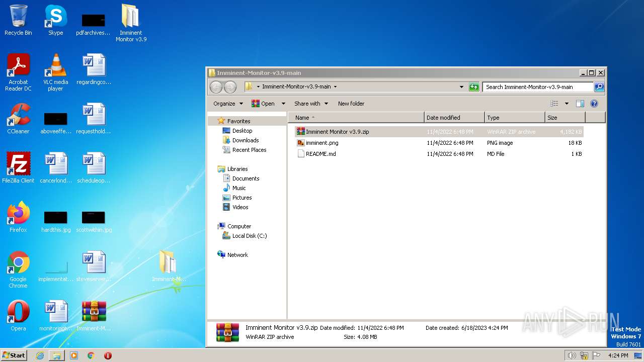
Task: Expand breadcrumb arrow before folder name
Action: [x=258, y=87]
